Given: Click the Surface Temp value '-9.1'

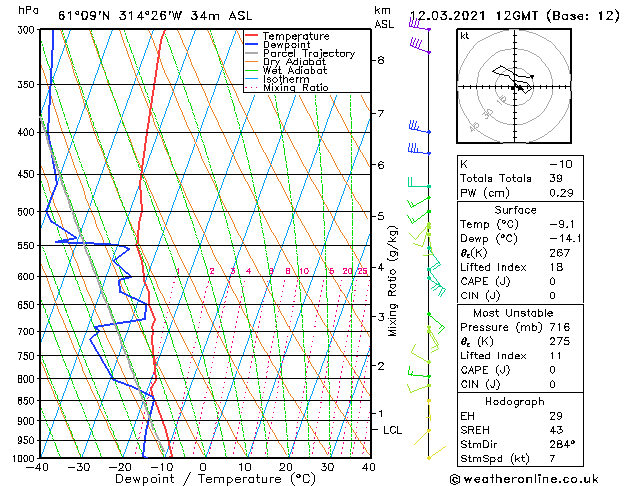Looking at the screenshot, I should 562,224.
